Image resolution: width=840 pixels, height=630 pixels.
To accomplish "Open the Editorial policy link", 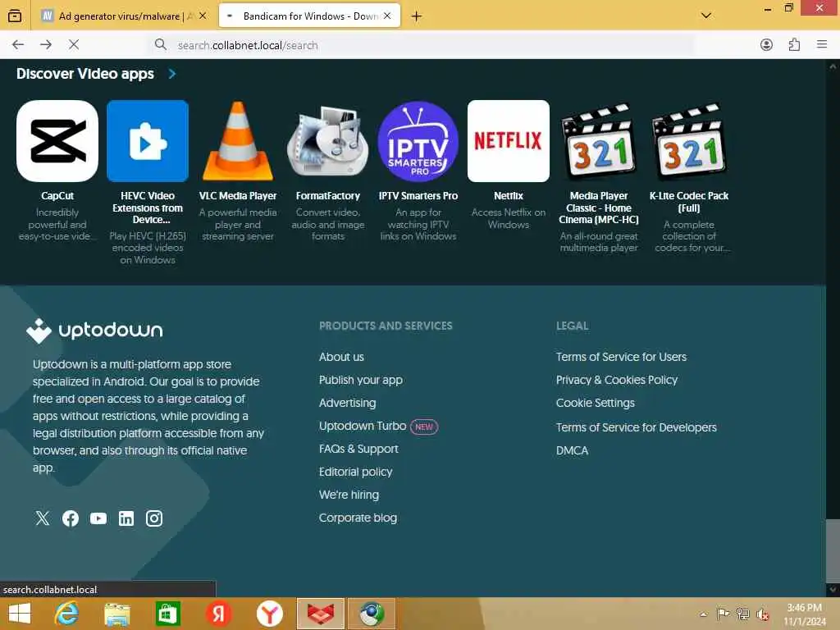I will coord(355,472).
